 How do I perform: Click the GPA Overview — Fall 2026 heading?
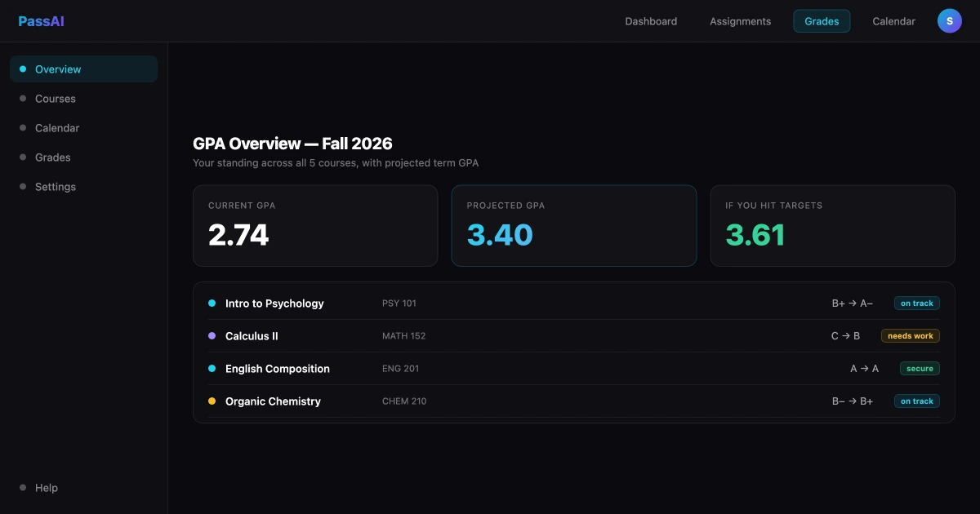point(292,144)
